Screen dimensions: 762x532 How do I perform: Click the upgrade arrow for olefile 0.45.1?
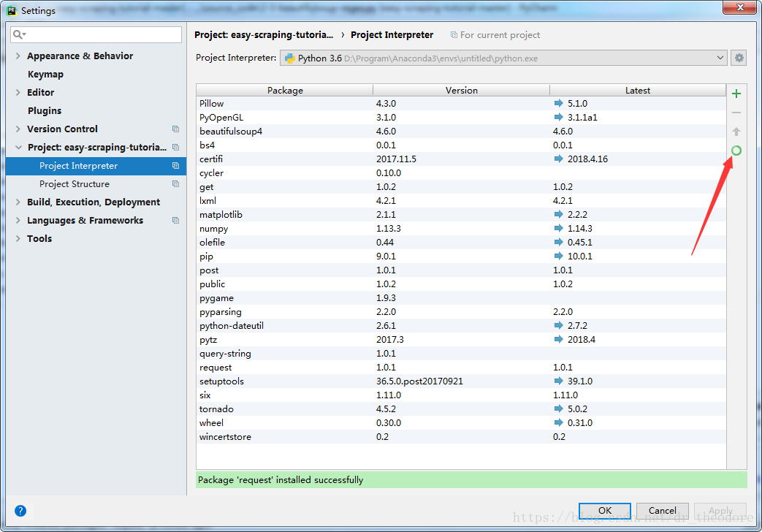(558, 242)
